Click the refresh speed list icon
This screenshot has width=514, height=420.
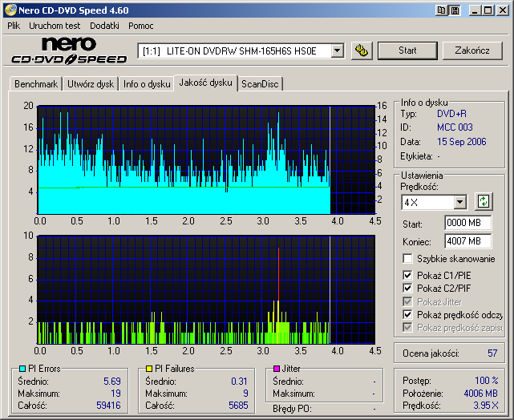484,201
